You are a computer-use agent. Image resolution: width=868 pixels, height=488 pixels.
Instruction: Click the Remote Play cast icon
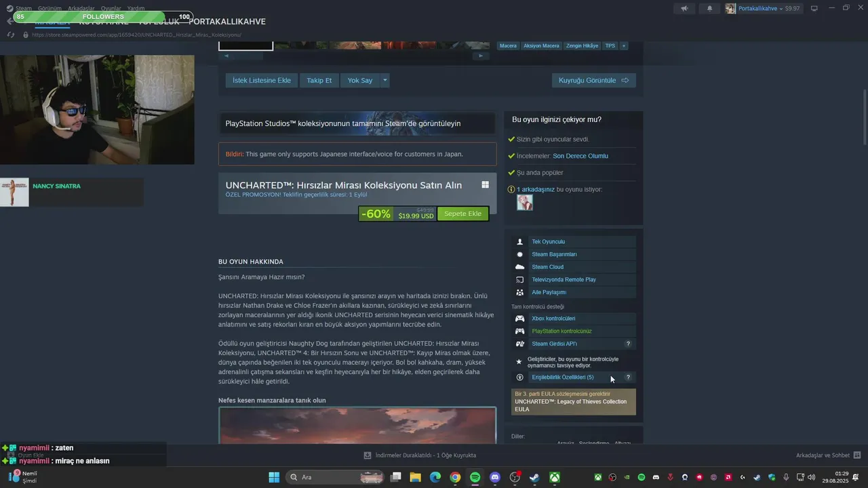519,279
